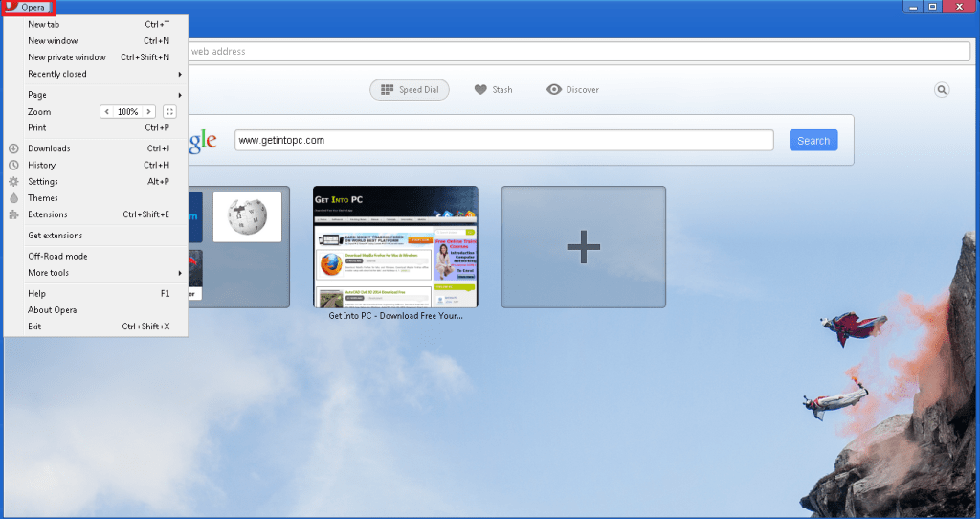Open a New tab from menu
The height and width of the screenshot is (519, 980).
click(x=97, y=24)
